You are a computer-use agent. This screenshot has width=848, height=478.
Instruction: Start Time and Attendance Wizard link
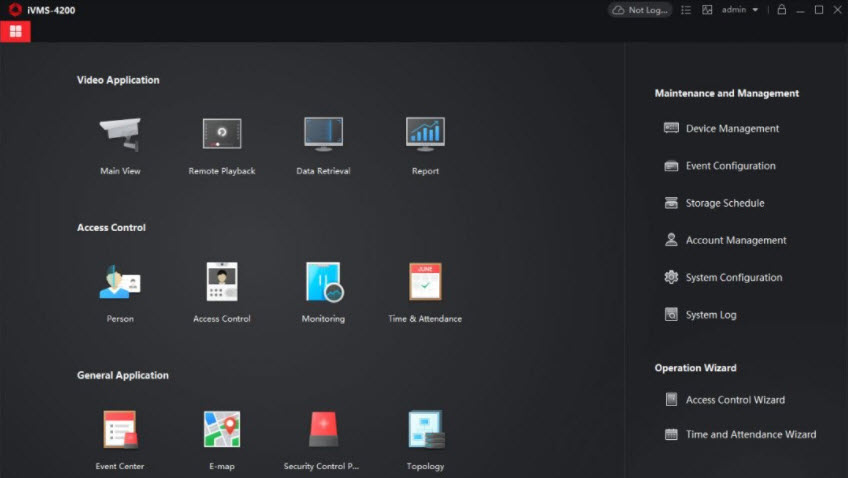point(751,434)
